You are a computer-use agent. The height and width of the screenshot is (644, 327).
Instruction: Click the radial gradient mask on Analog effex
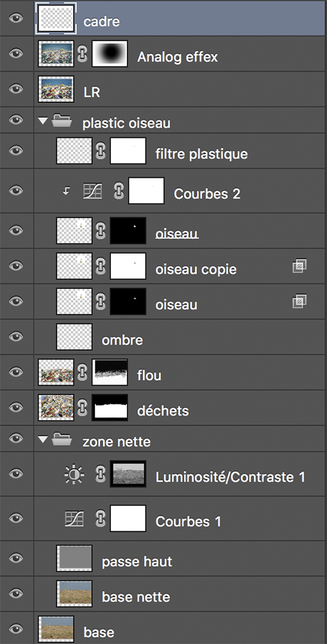pos(110,53)
